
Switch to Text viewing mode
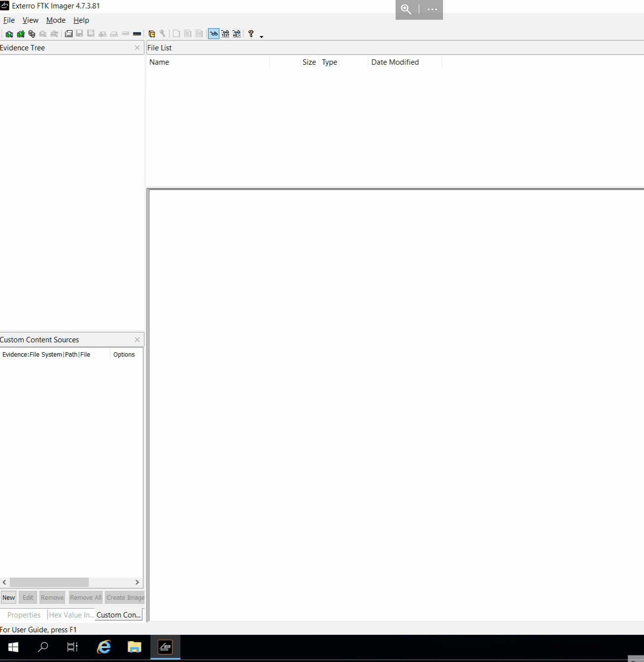[x=225, y=34]
